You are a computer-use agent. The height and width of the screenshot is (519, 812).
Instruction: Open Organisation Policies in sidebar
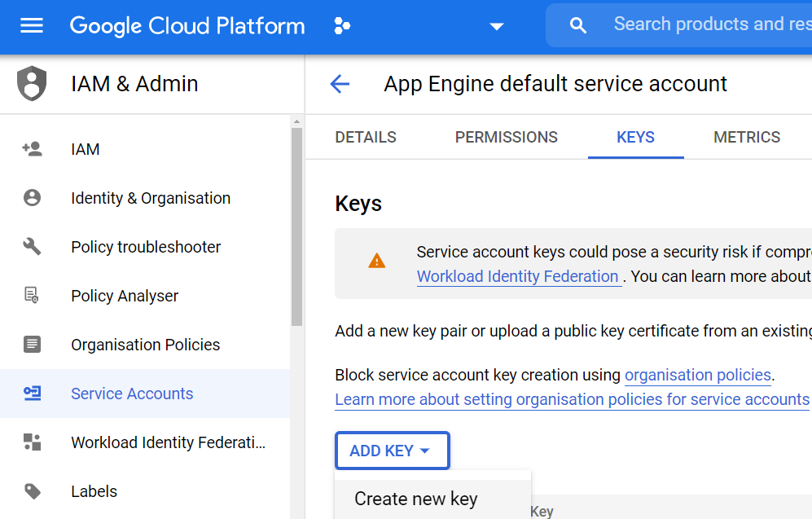145,345
